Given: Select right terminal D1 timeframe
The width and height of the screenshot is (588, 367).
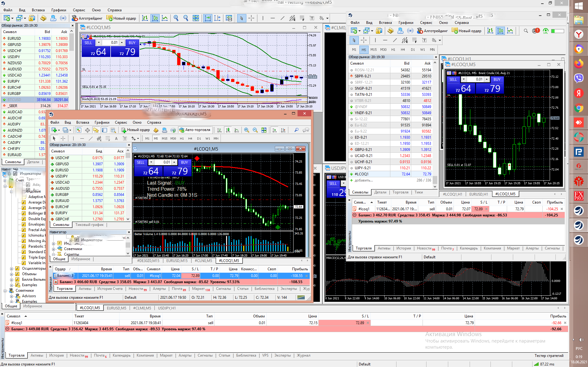Looking at the screenshot, I should pyautogui.click(x=413, y=50).
